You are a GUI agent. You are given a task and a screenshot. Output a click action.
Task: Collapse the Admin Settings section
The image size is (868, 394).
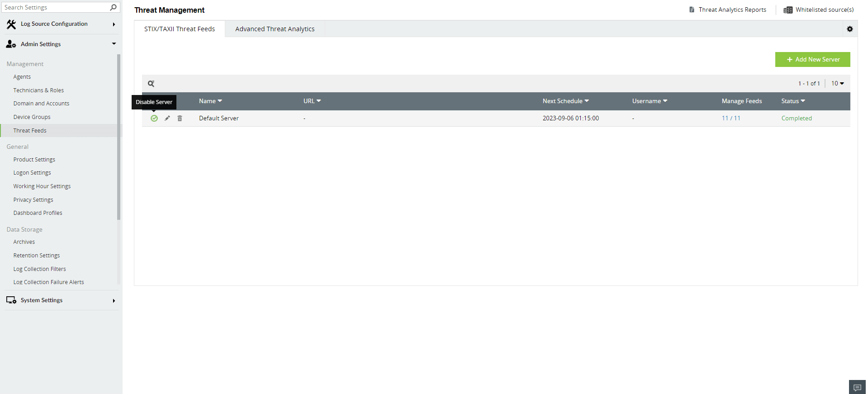(114, 44)
